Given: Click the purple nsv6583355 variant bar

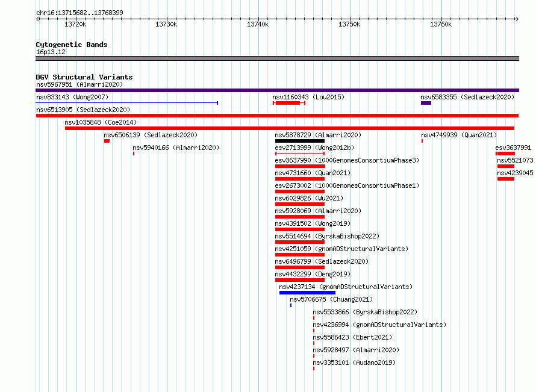Looking at the screenshot, I should 426,103.
